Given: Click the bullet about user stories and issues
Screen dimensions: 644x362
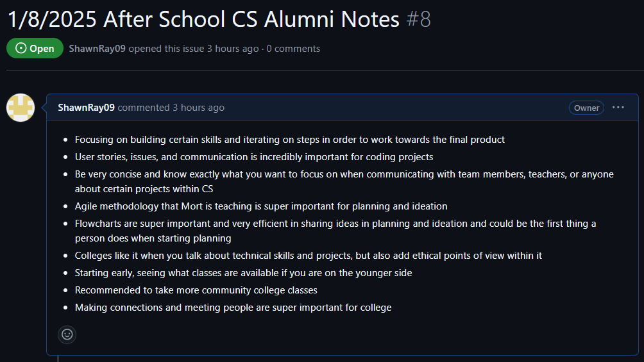Looking at the screenshot, I should (x=254, y=157).
